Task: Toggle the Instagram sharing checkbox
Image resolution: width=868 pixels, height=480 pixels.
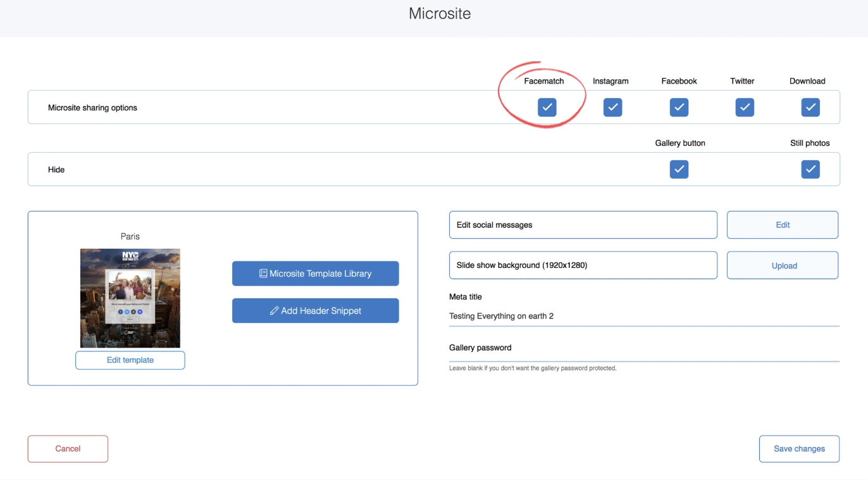Action: point(612,108)
